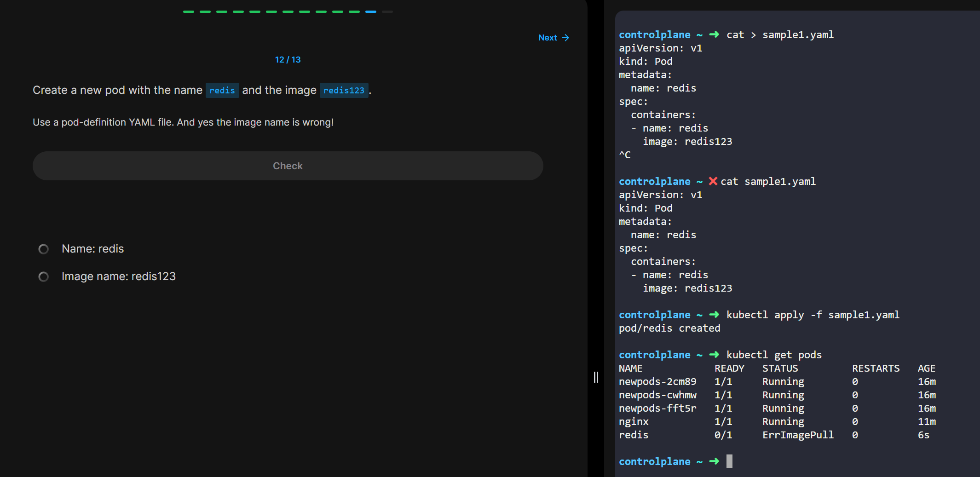
Task: Click the 'Image name: redis123' label text
Action: [x=119, y=276]
